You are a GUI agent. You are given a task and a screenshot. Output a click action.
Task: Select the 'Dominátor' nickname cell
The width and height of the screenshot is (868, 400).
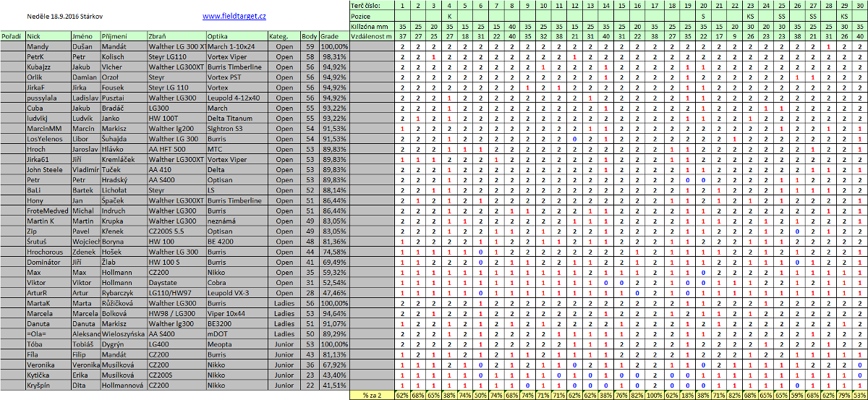point(43,262)
